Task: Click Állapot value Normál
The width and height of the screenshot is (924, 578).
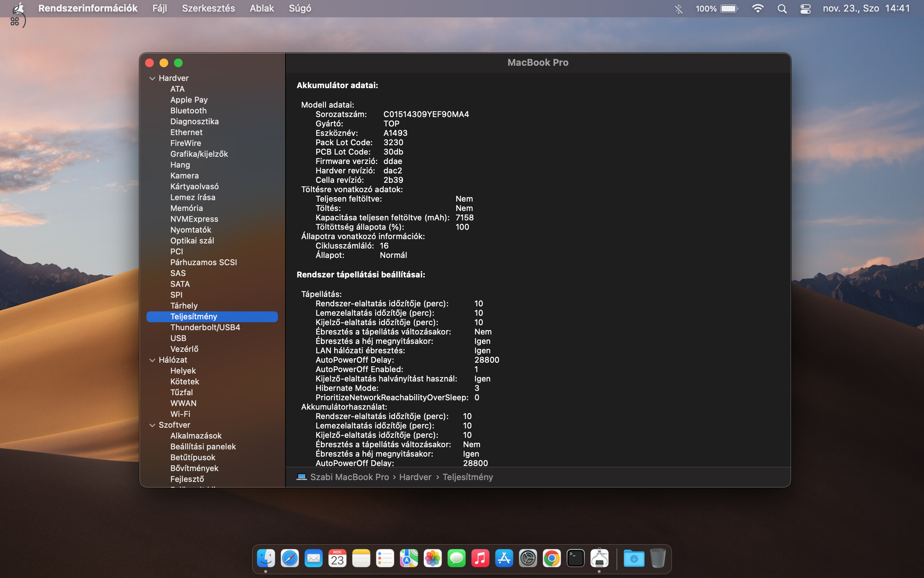Action: 393,255
